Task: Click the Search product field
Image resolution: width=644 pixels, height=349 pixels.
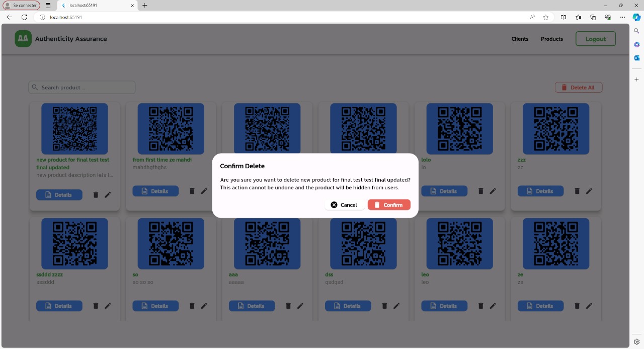Action: (82, 87)
